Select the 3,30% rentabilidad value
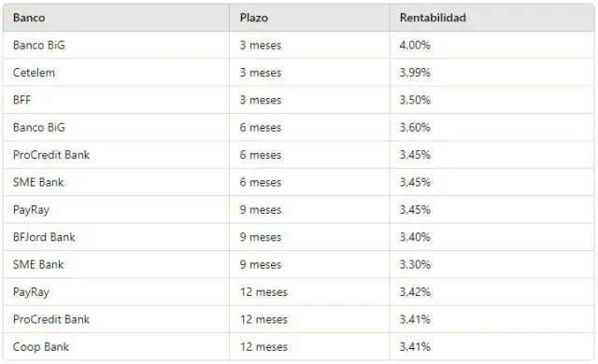This screenshot has width=598, height=364. tap(415, 264)
